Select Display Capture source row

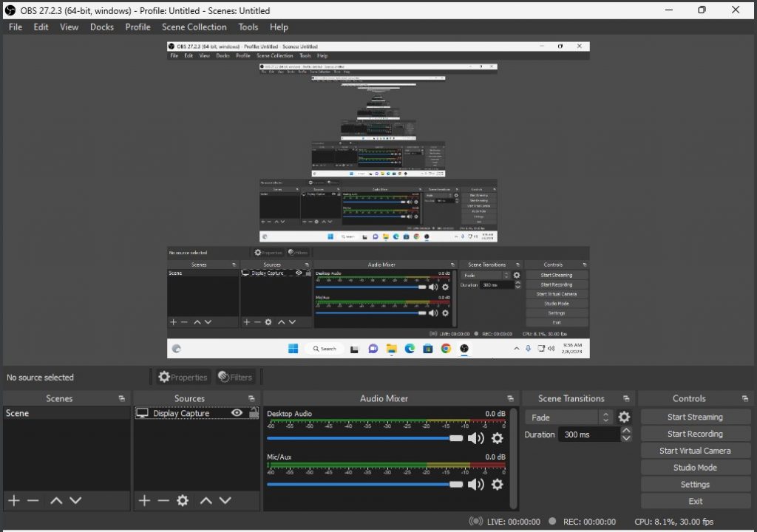pos(197,413)
